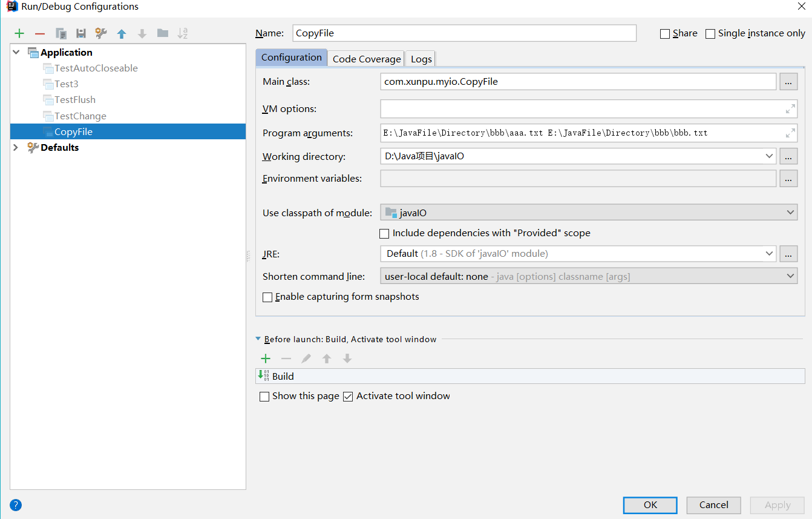Select the Build item in launch list

pos(530,376)
